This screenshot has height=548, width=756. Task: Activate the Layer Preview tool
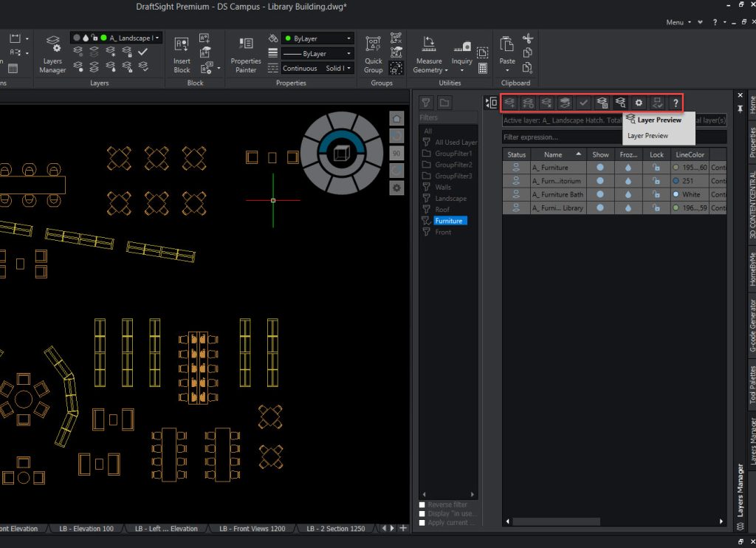point(620,103)
